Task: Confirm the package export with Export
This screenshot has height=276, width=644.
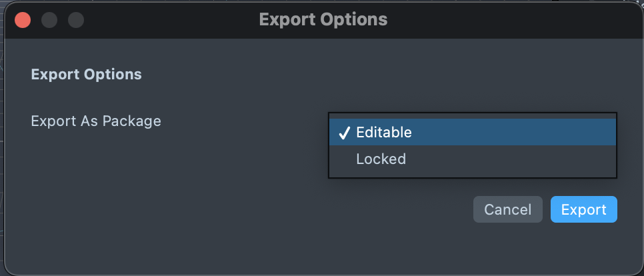Action: click(x=583, y=209)
